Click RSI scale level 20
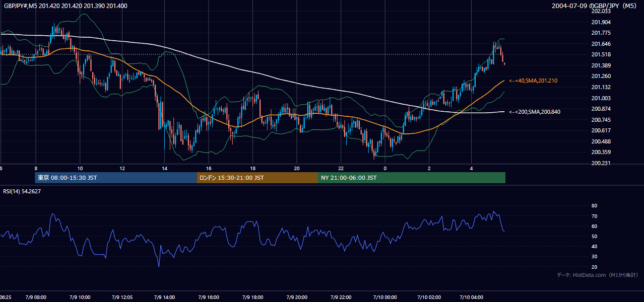This screenshot has height=302, width=644. point(594,267)
